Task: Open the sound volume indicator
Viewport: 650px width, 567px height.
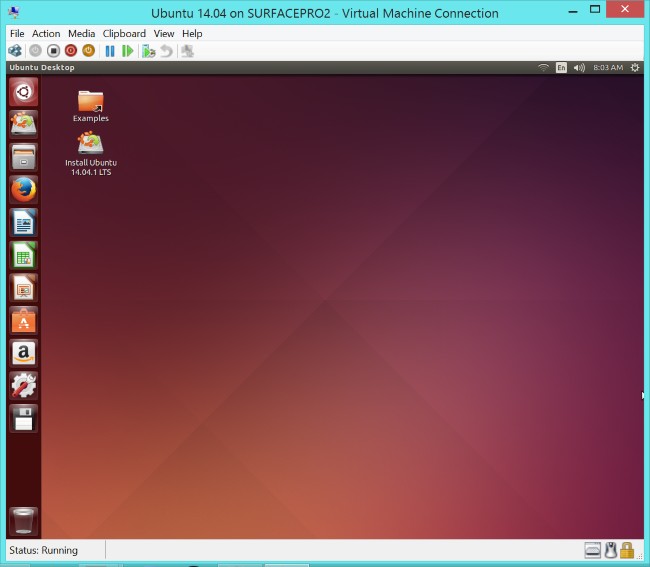Action: [x=579, y=68]
